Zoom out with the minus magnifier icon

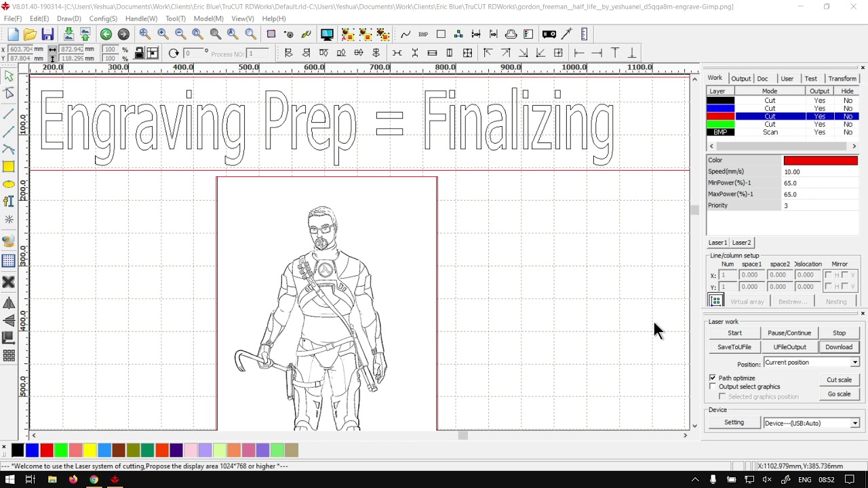[x=180, y=35]
